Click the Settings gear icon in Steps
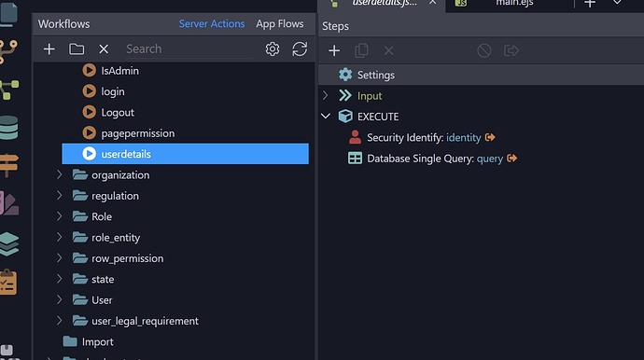This screenshot has width=644, height=360. coord(345,75)
